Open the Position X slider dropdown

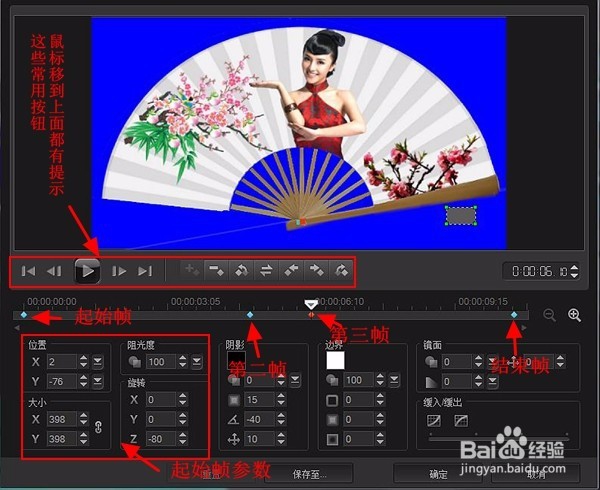point(98,361)
